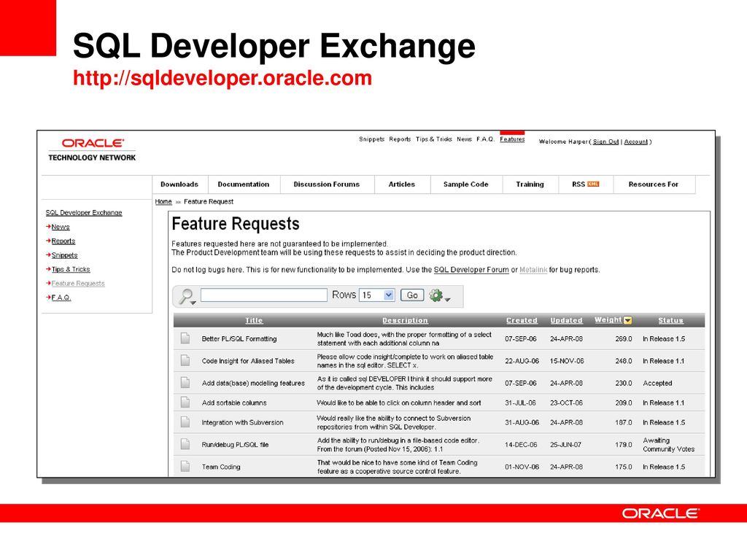The width and height of the screenshot is (747, 560).
Task: Sort by the Description column header
Action: [405, 321]
